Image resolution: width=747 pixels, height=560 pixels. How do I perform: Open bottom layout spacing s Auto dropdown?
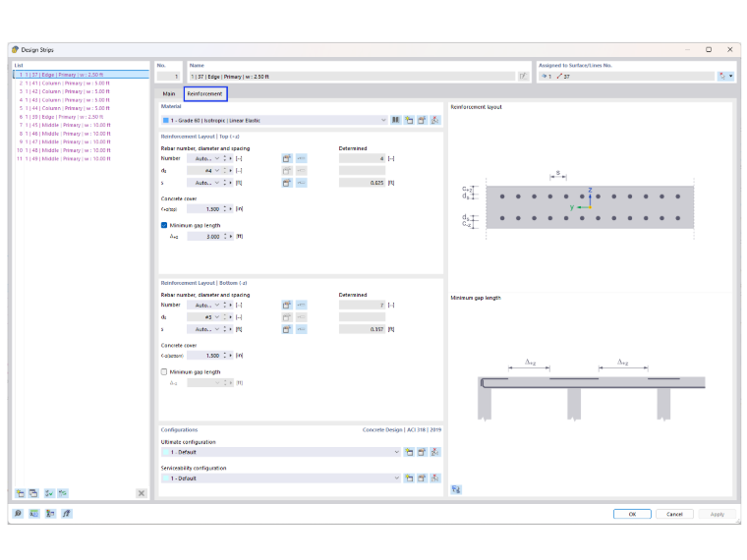tap(217, 329)
